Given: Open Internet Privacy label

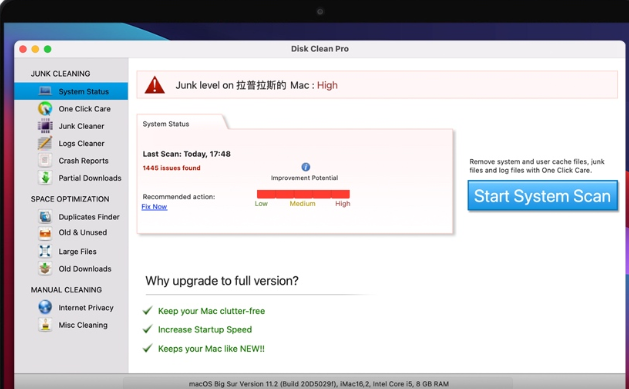Looking at the screenshot, I should [86, 308].
